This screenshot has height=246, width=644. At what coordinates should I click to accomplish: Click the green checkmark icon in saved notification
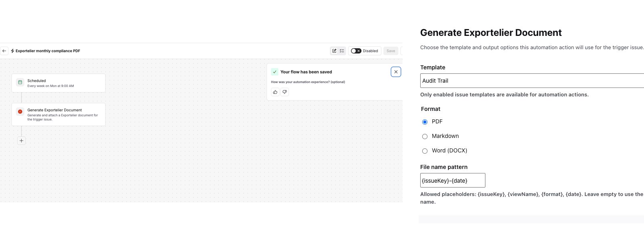pyautogui.click(x=275, y=72)
